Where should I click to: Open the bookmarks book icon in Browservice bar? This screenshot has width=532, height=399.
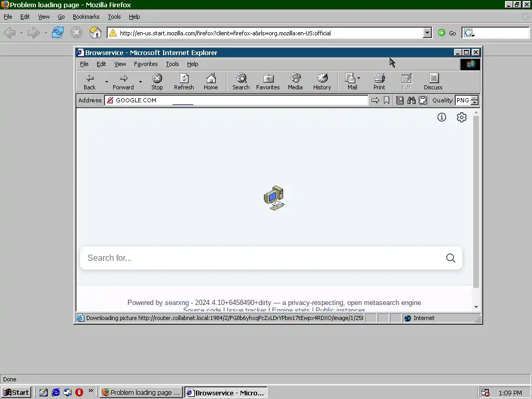400,100
